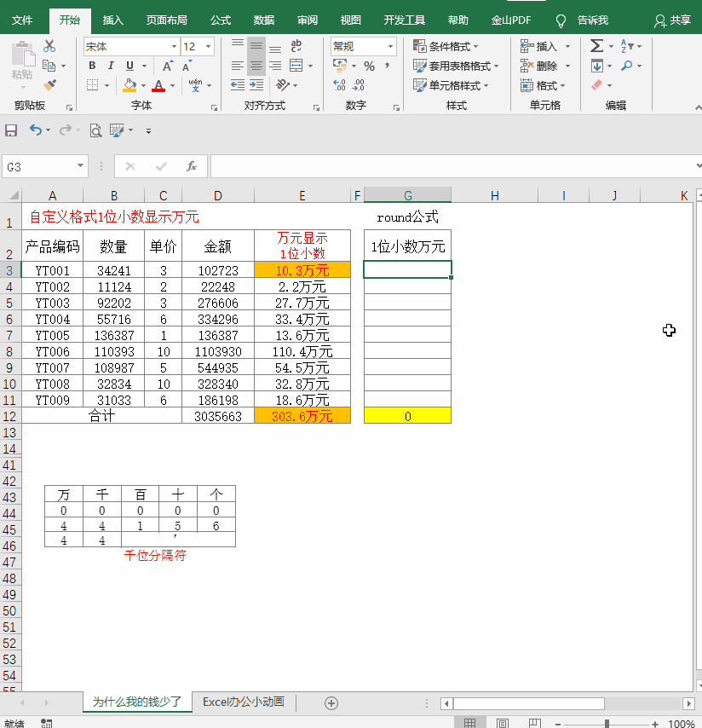Center text horizontally
Screen dimensions: 702x728
pos(256,66)
